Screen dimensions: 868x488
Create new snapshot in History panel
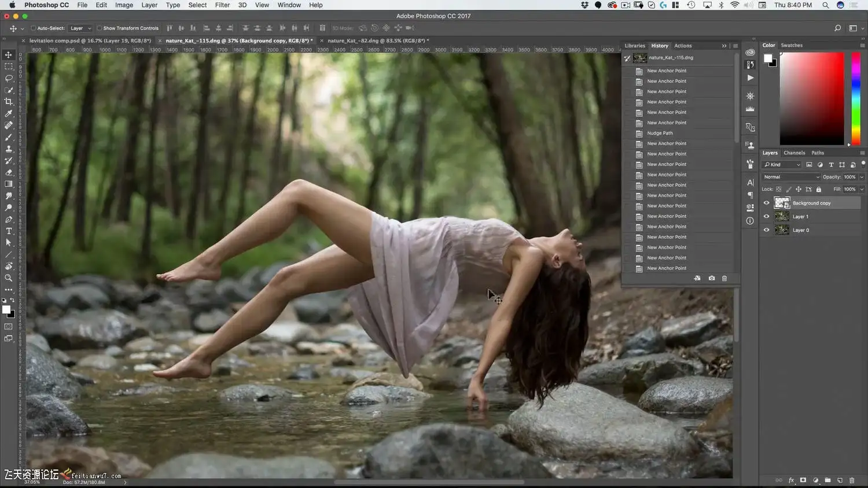[x=711, y=279]
